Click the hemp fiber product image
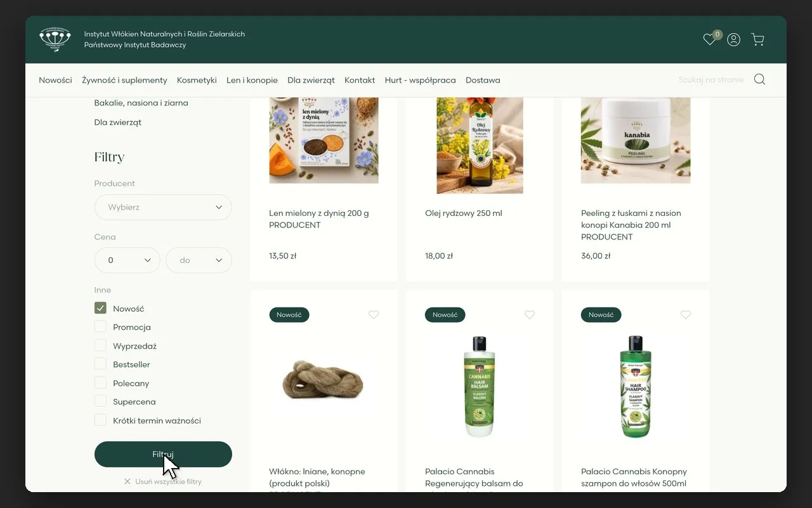The height and width of the screenshot is (508, 812). tap(323, 381)
